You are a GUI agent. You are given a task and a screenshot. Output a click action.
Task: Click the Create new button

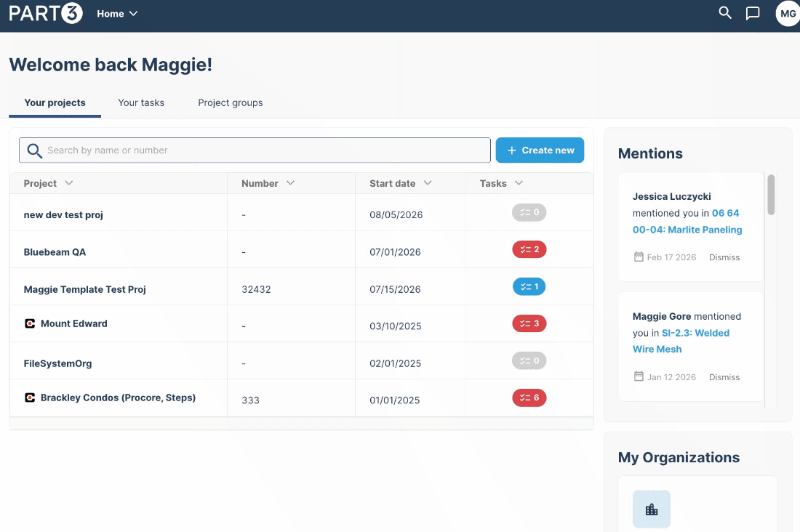coord(540,150)
